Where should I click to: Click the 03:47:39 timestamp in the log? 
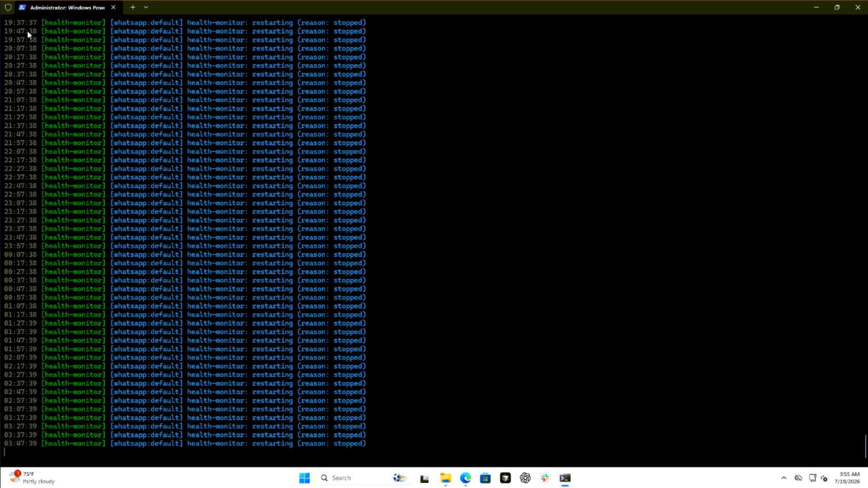[x=20, y=444]
